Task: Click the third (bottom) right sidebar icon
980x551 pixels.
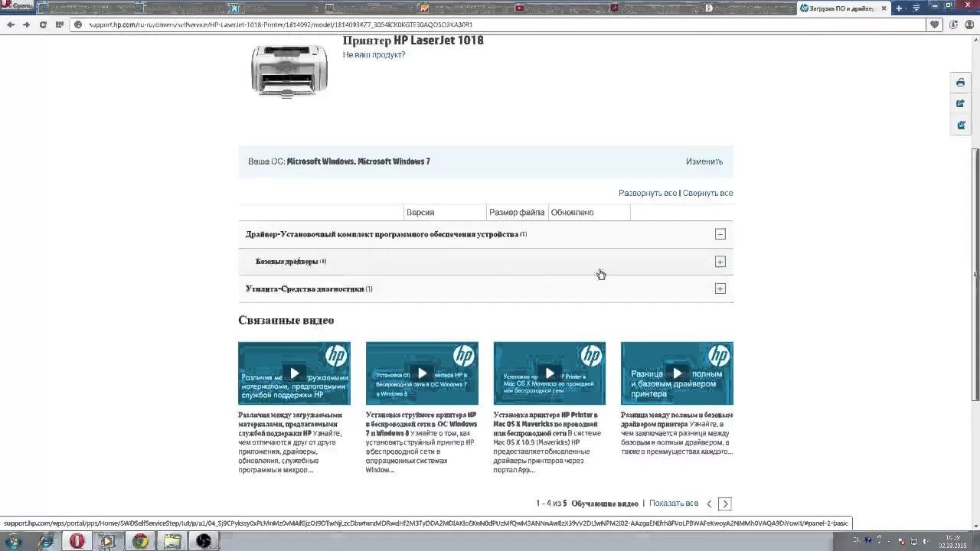Action: tap(960, 125)
